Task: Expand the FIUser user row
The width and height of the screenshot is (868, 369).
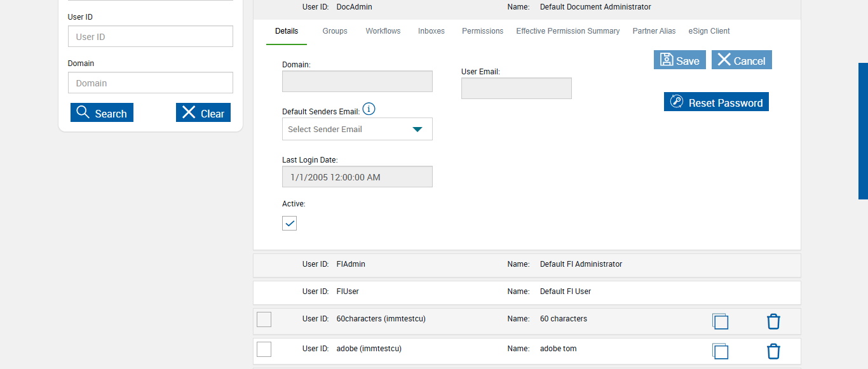Action: coord(526,292)
